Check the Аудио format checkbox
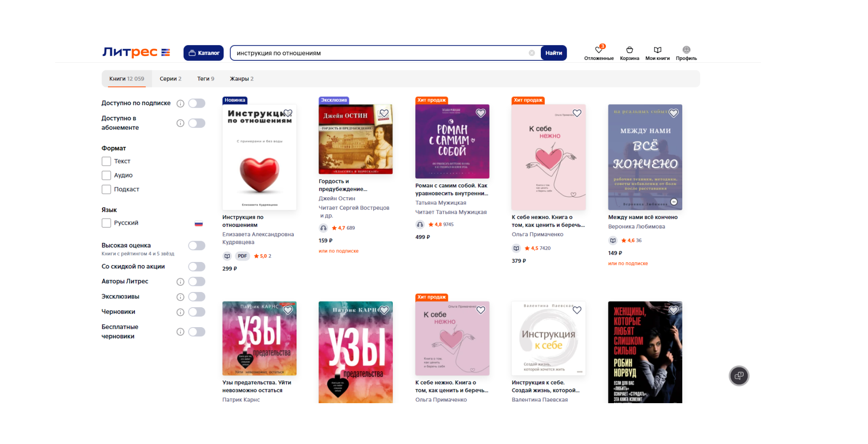This screenshot has height=444, width=868. tap(106, 176)
